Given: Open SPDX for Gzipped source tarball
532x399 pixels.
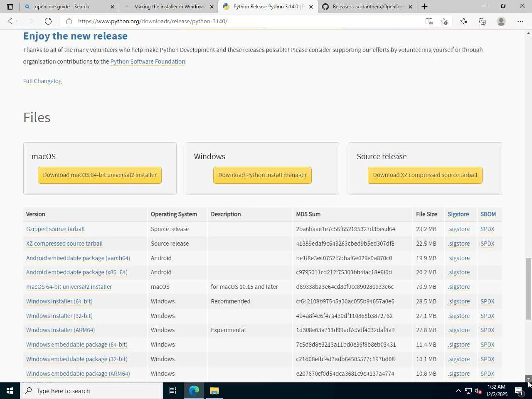Looking at the screenshot, I should coord(488,229).
